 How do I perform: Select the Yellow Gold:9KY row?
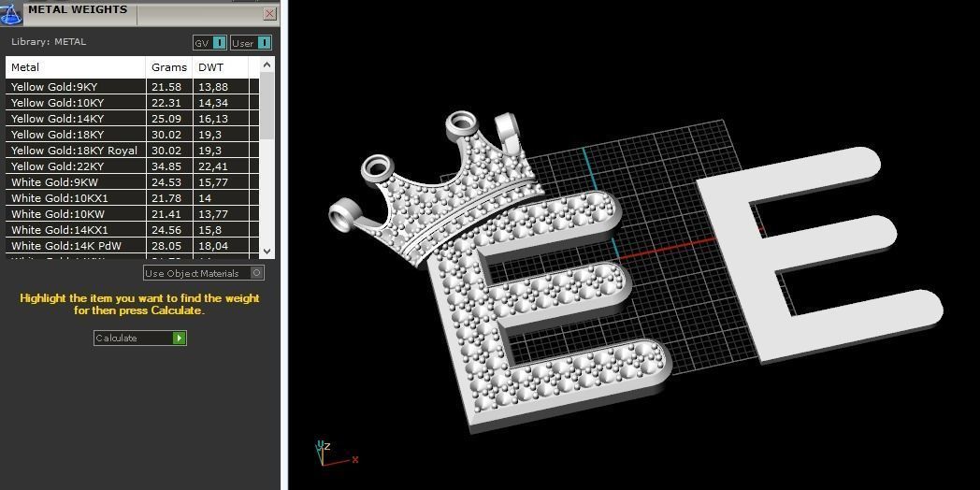click(132, 87)
